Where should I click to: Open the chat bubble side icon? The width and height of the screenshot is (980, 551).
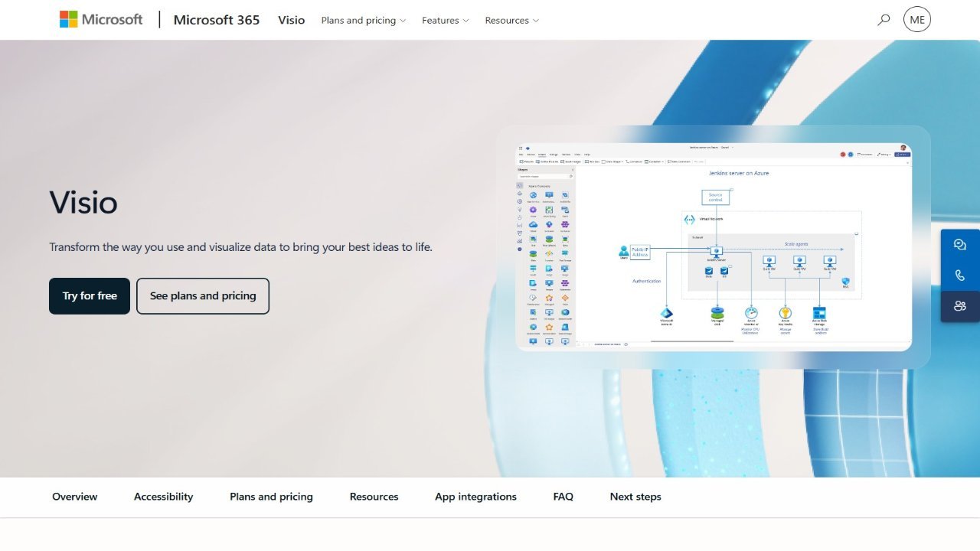(x=960, y=245)
